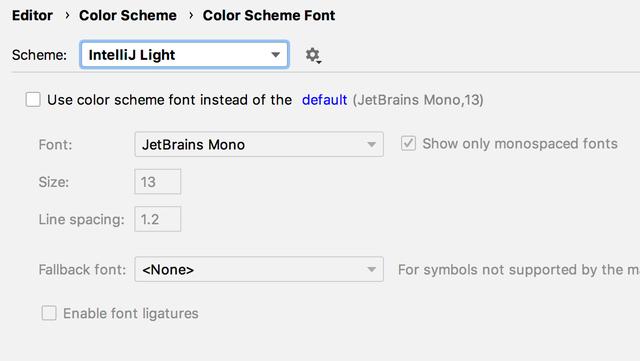Viewport: 640px width, 361px height.
Task: Click the chevron after Editor breadcrumb
Action: click(x=67, y=16)
